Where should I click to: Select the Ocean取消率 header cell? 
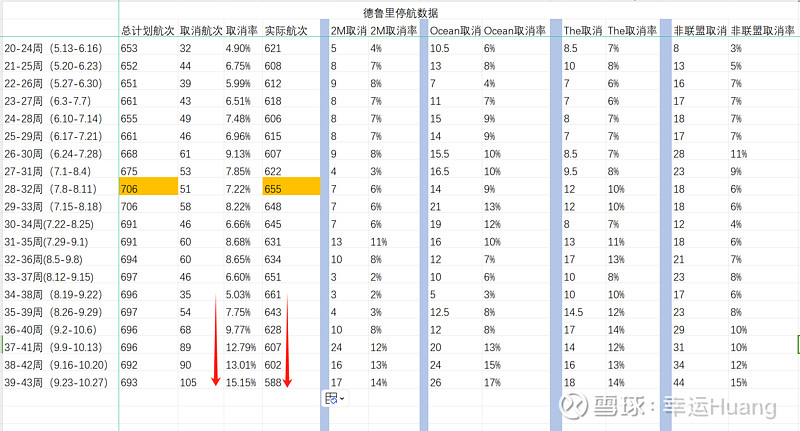[514, 31]
